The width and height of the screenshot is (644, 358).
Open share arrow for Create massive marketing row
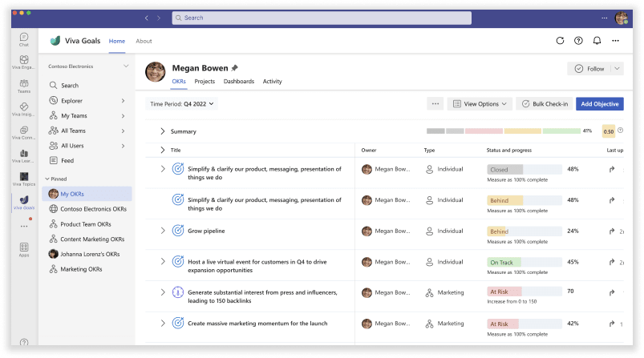pyautogui.click(x=612, y=324)
